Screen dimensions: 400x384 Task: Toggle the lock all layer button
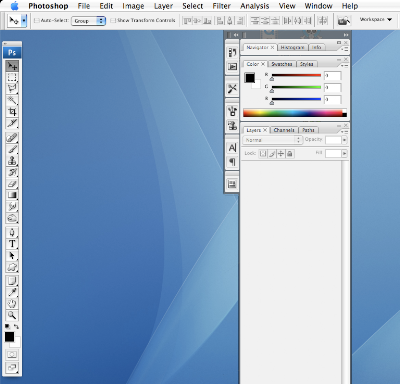coord(290,154)
